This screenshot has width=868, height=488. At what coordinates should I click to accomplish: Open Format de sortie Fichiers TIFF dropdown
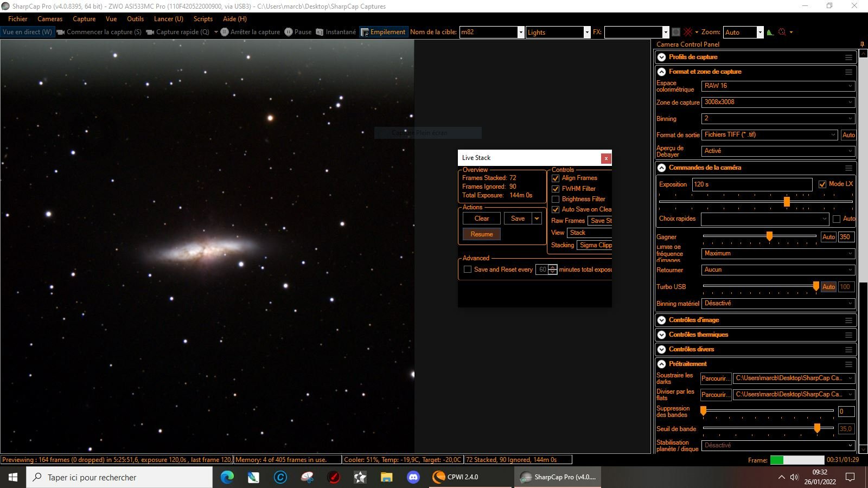click(770, 134)
